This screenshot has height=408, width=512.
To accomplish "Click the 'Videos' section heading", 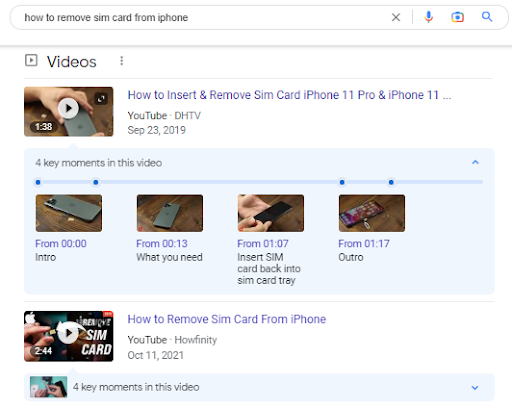I will pyautogui.click(x=72, y=62).
